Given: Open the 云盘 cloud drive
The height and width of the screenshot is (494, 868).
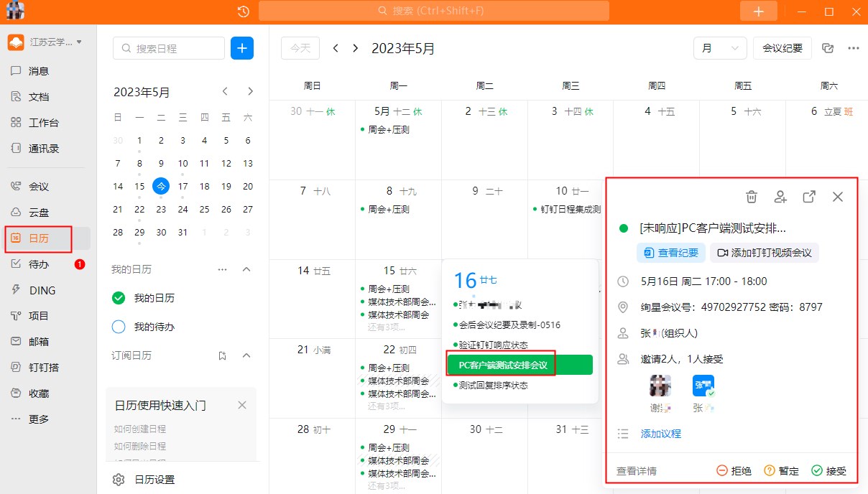Looking at the screenshot, I should [39, 213].
